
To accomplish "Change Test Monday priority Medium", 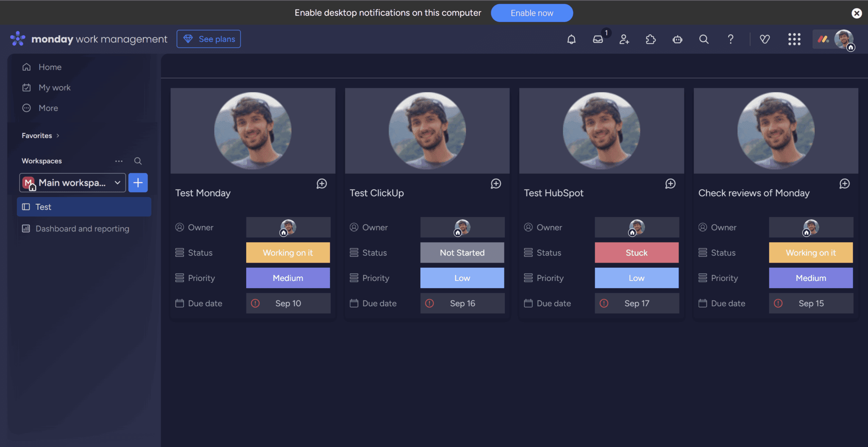I will [x=288, y=278].
